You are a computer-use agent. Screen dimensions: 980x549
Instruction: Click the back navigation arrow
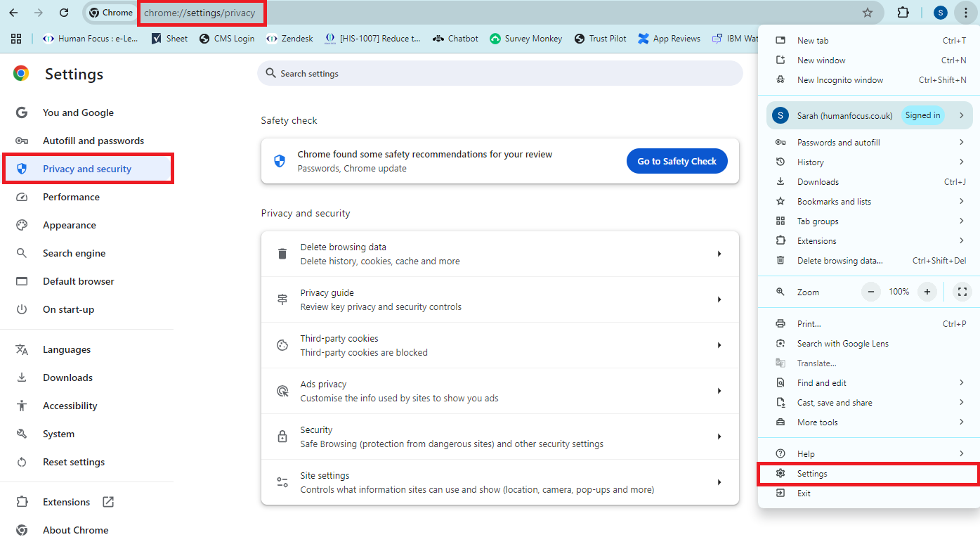(x=13, y=13)
